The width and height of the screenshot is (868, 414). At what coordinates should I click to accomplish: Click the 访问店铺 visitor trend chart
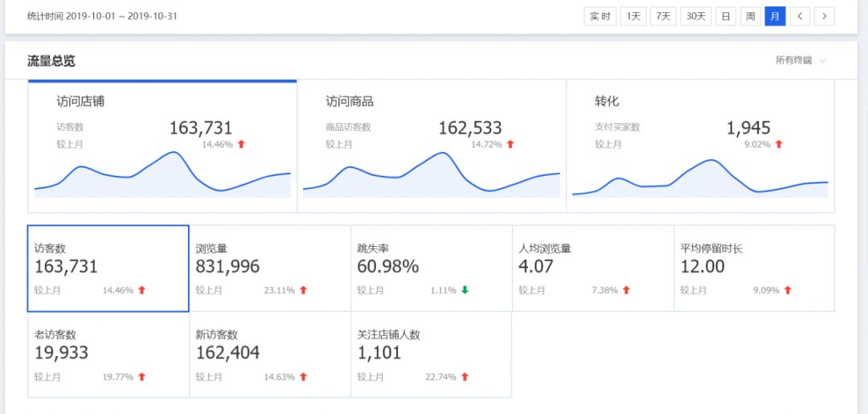point(162,174)
